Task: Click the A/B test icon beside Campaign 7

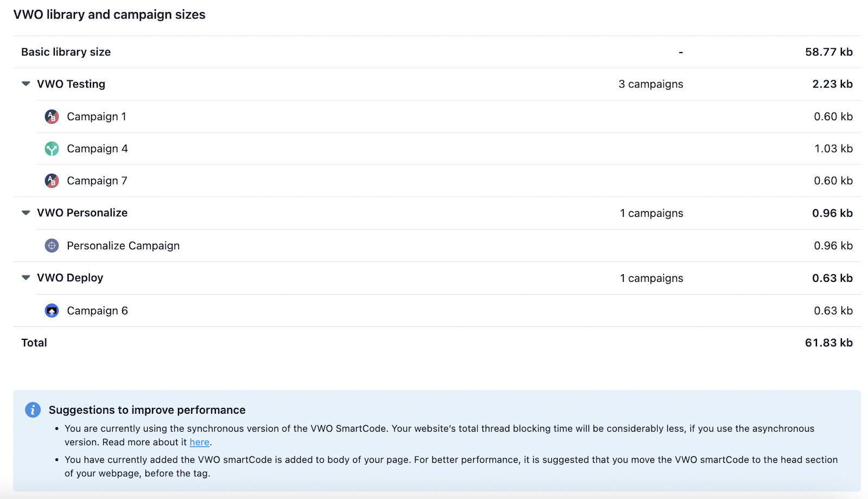Action: [x=52, y=181]
